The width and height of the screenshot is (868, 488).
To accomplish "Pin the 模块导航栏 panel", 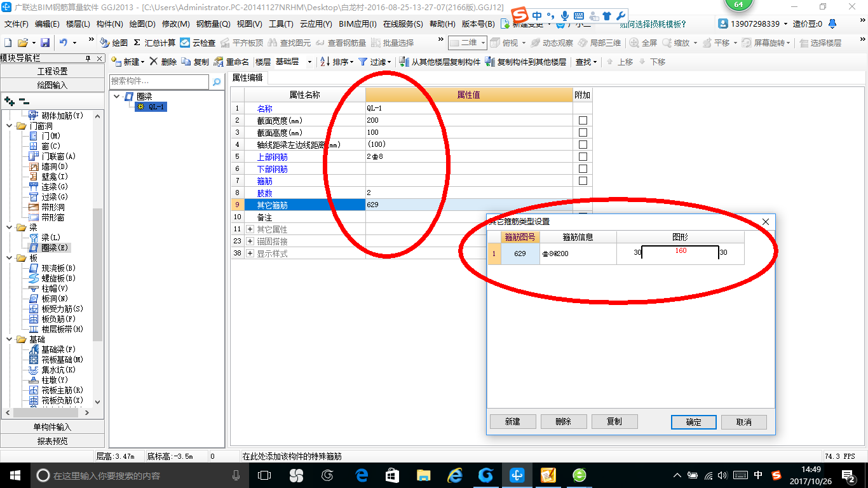I will click(88, 58).
